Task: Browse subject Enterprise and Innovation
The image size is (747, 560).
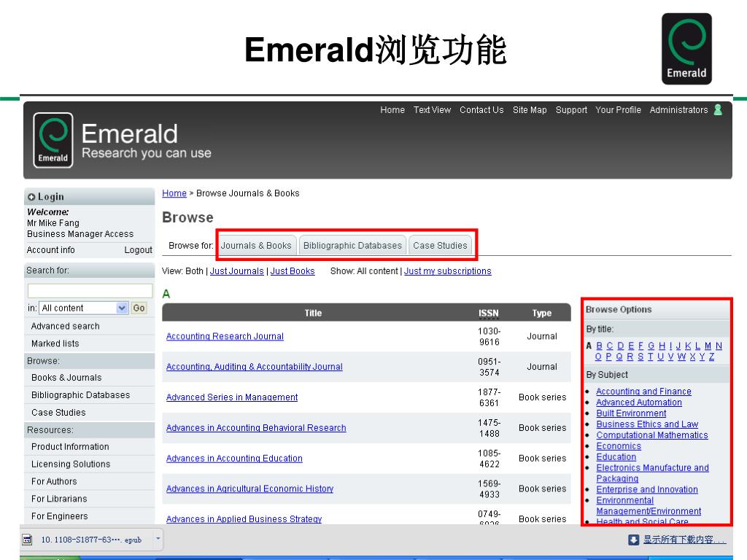Action: pos(647,489)
